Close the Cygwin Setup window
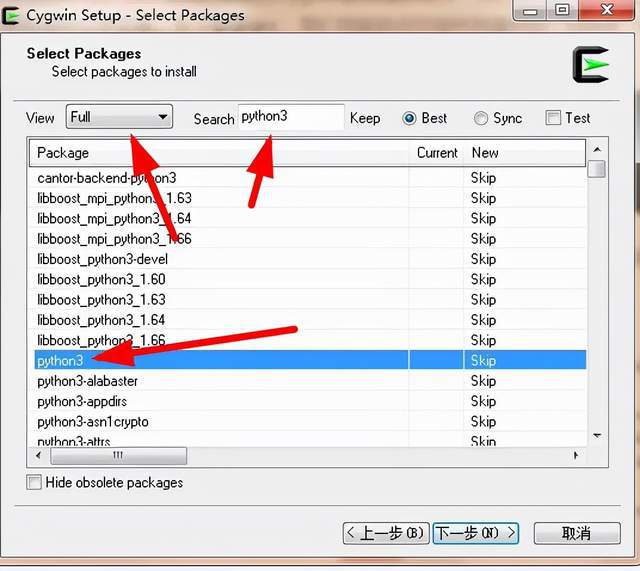This screenshot has width=640, height=571. click(x=607, y=10)
